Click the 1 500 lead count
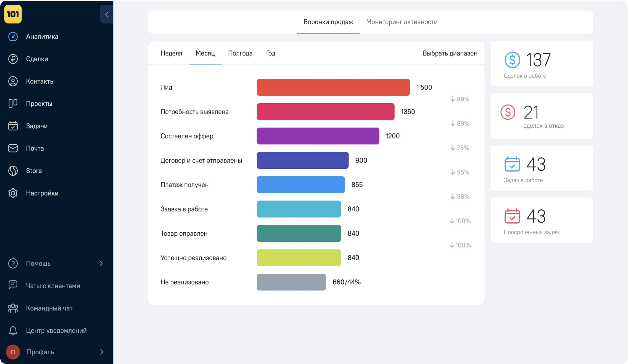 (424, 88)
